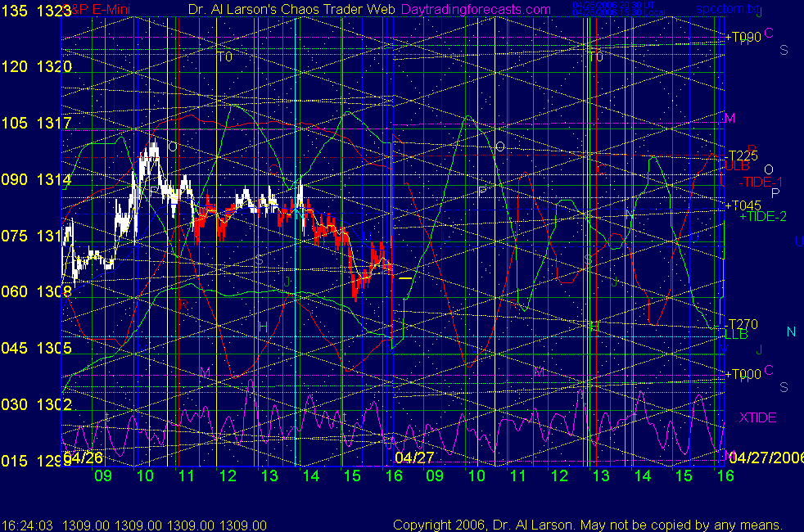Select the "spcctom.txt" file name label

click(x=729, y=9)
